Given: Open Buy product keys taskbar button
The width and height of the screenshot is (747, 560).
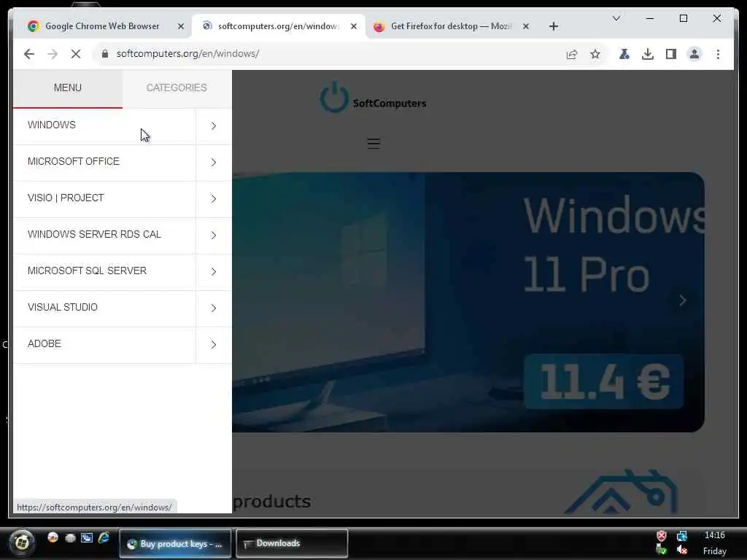Looking at the screenshot, I should (x=175, y=543).
